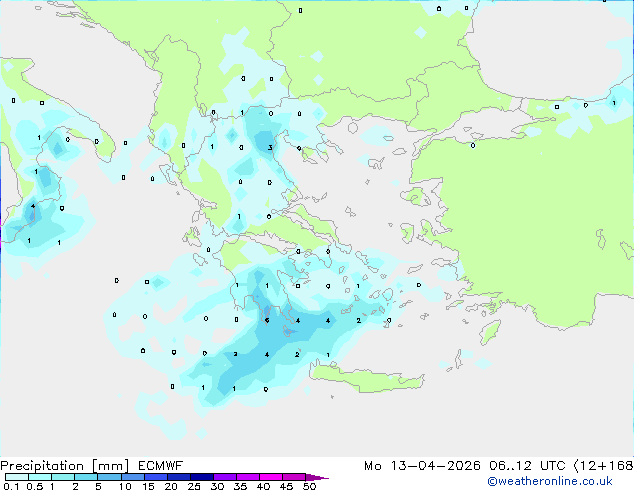Pick the 0.5–1 mm legend swatch
The width and height of the screenshot is (634, 490).
[x=40, y=477]
